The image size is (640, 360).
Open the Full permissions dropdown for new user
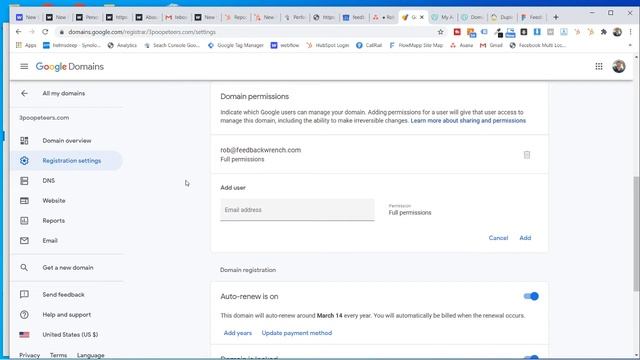[x=410, y=210]
